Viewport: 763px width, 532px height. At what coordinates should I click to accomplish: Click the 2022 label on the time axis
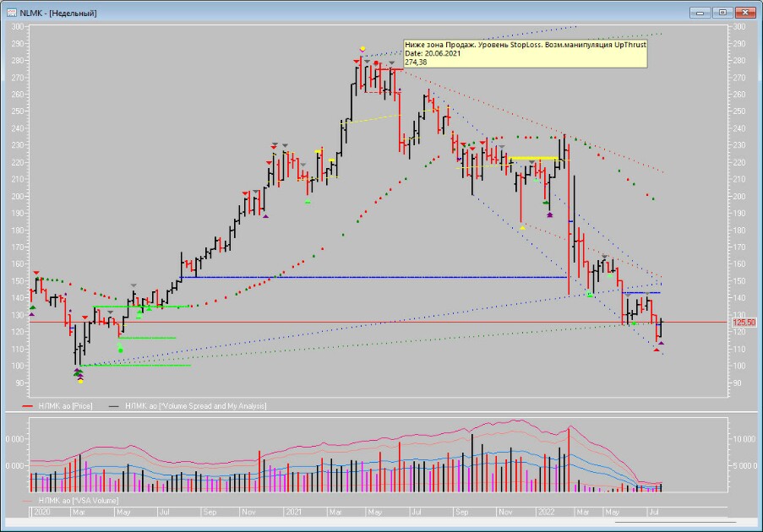click(x=546, y=512)
